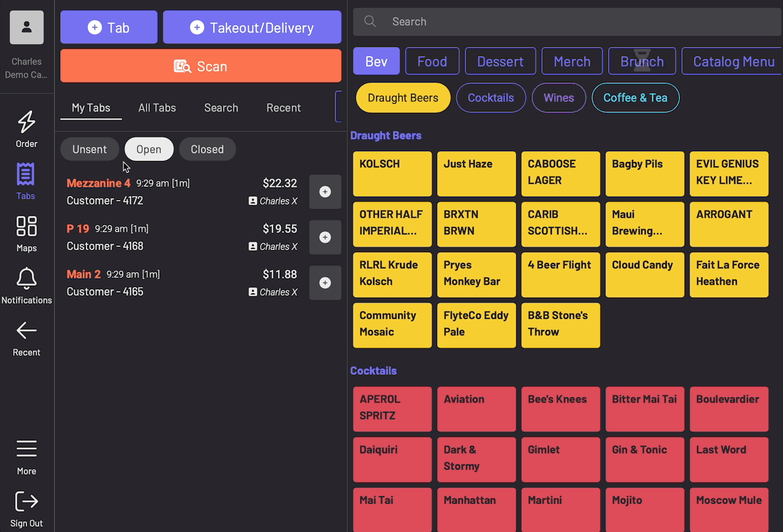Click the user profile avatar icon
Image resolution: width=783 pixels, height=532 pixels.
click(26, 28)
